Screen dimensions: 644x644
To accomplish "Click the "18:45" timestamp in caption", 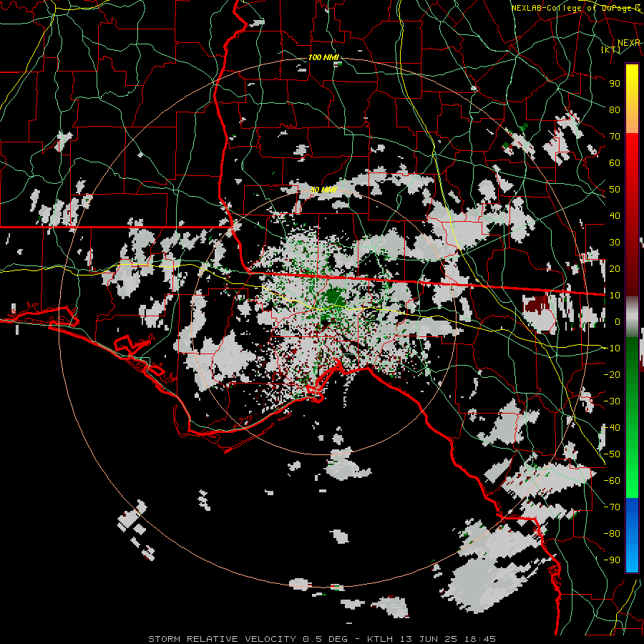I will click(479, 639).
